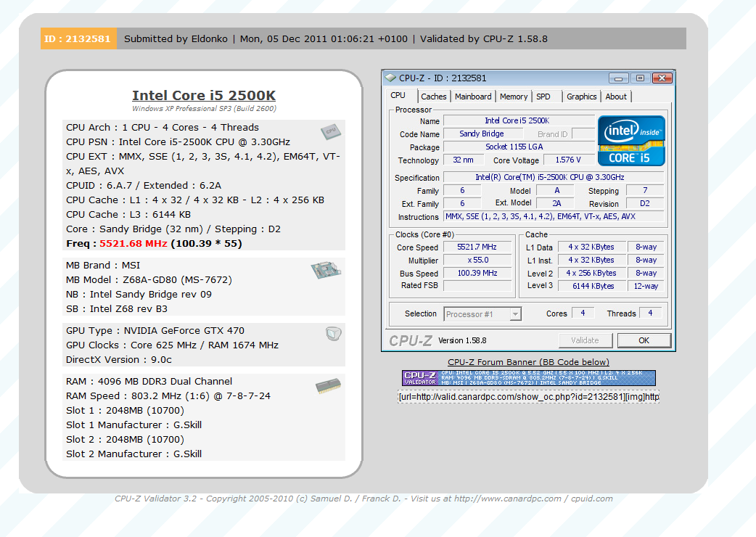The height and width of the screenshot is (537, 756).
Task: Click the Slot 1 Manufacturer G.Skill line
Action: pyautogui.click(x=134, y=425)
